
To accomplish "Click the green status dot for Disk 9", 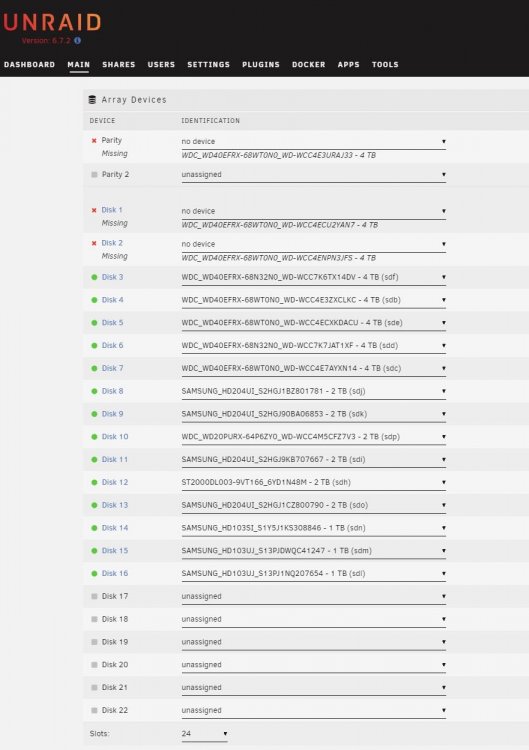I will tap(94, 414).
